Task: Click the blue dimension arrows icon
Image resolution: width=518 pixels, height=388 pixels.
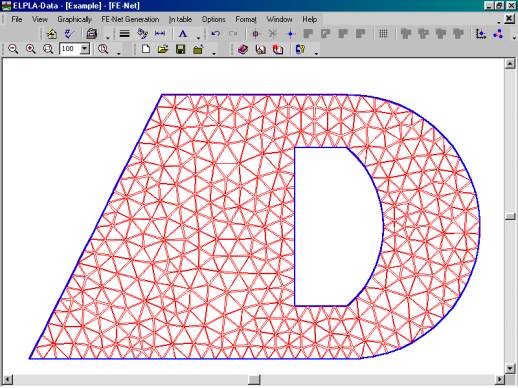Action: coord(160,34)
